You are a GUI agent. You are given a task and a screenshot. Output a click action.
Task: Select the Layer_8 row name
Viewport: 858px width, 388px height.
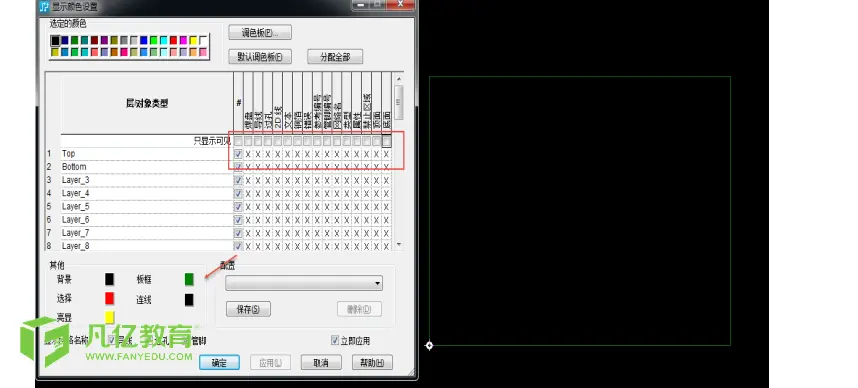[76, 246]
